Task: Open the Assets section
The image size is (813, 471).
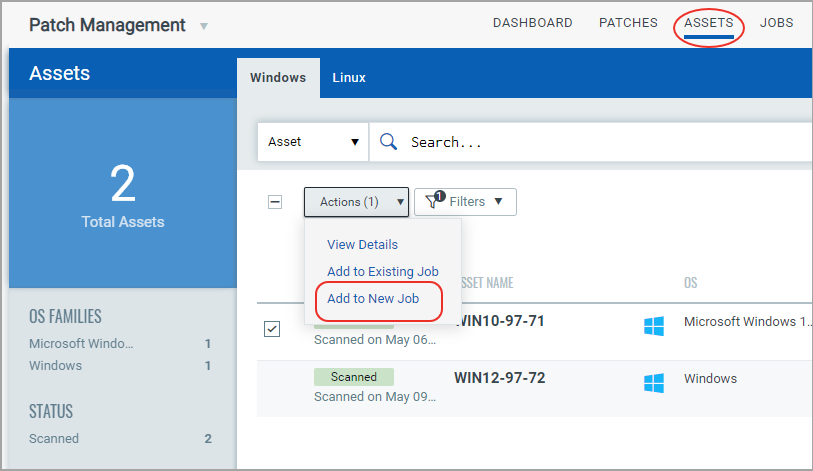Action: point(708,23)
